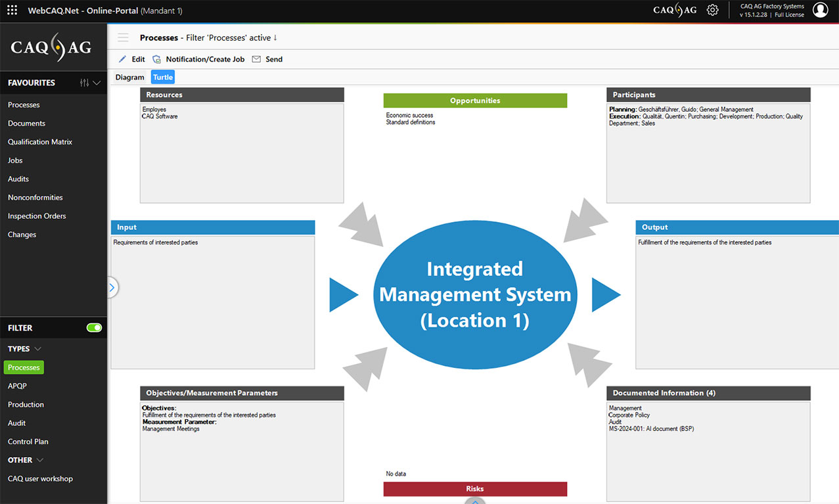This screenshot has height=504, width=839.
Task: Choose the Control Plan filter type
Action: click(28, 442)
